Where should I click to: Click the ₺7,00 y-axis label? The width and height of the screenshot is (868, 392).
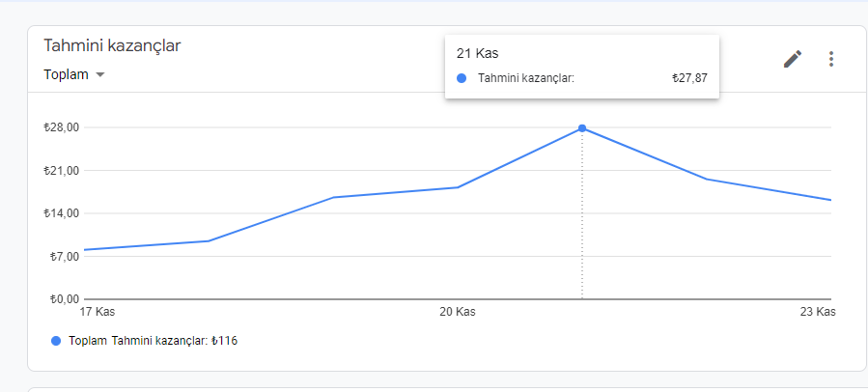[63, 256]
